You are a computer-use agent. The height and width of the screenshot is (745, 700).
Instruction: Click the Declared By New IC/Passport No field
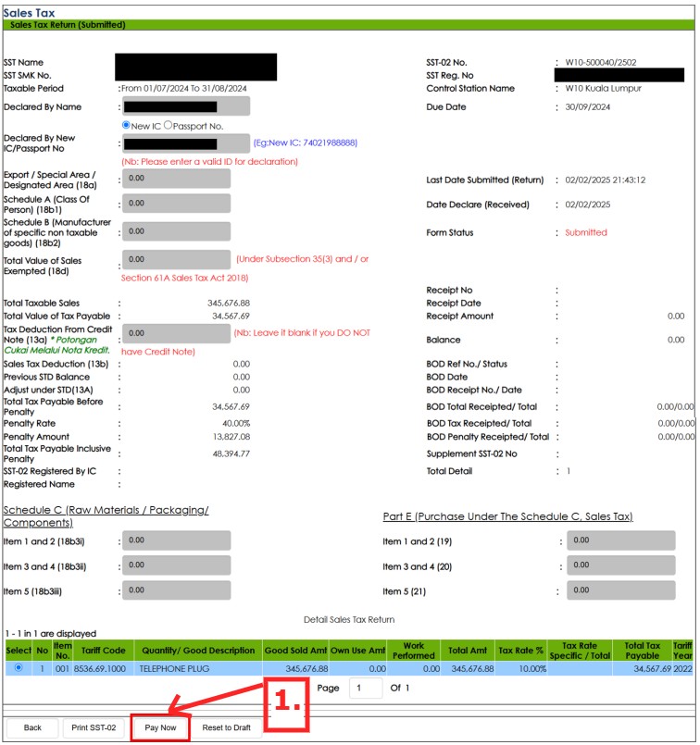(x=185, y=143)
